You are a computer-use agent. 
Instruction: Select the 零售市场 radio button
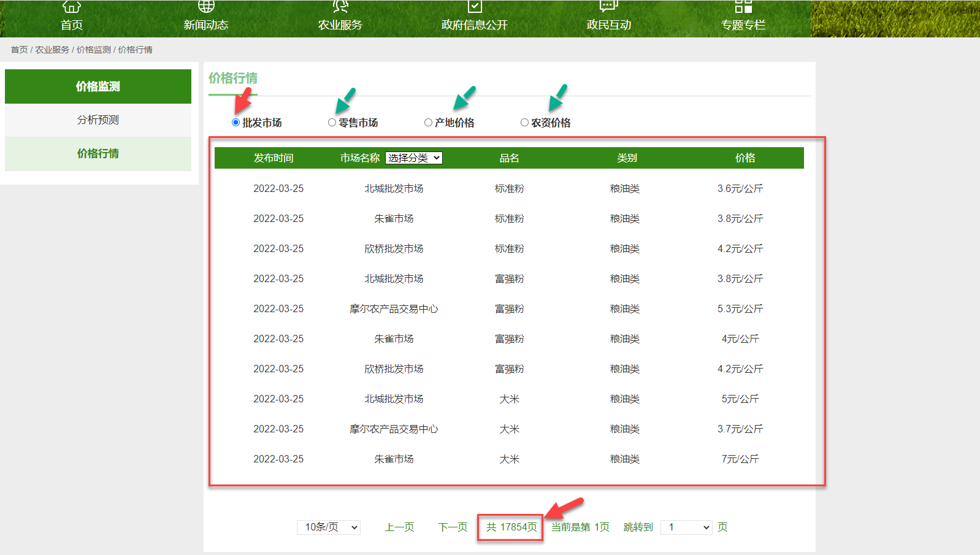point(332,123)
